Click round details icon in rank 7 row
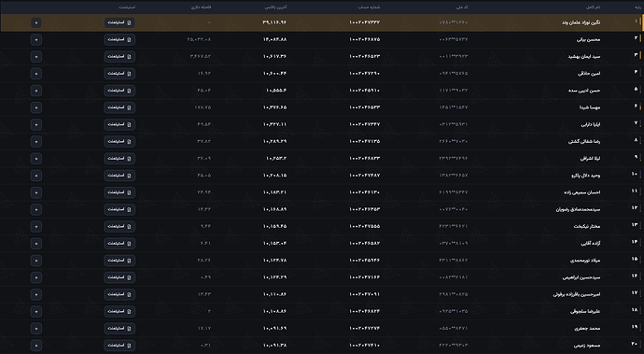 [36, 124]
